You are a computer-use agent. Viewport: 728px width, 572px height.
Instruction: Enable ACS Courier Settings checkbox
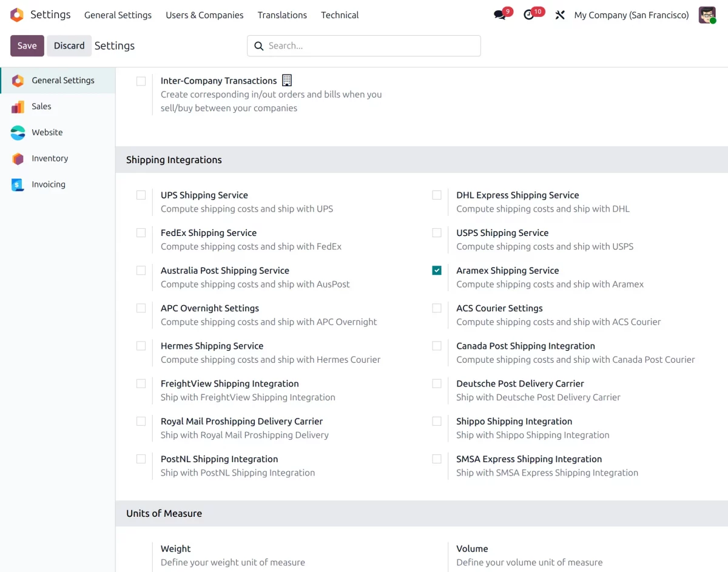coord(437,308)
